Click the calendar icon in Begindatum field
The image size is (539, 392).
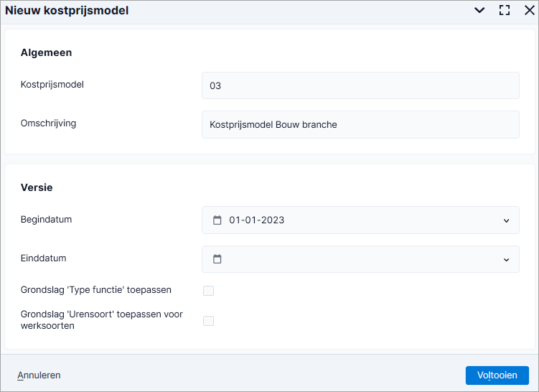point(217,220)
